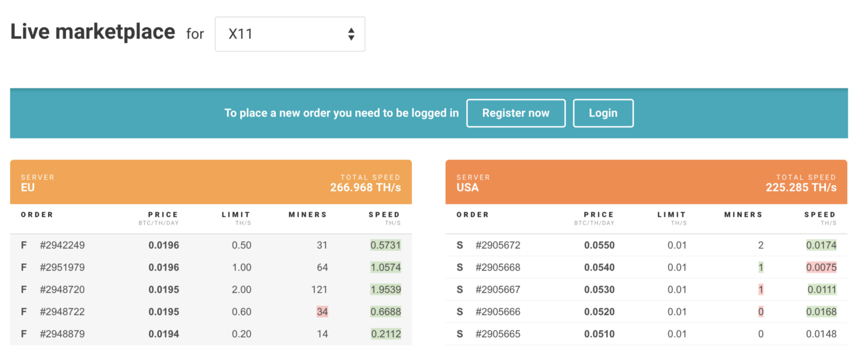The height and width of the screenshot is (348, 868).
Task: Select EU order #2942249
Action: click(x=62, y=245)
